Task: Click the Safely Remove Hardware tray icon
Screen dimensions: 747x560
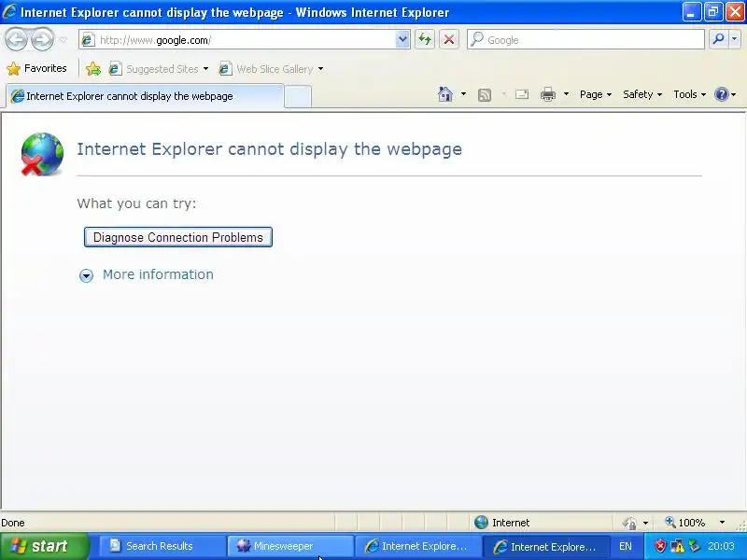Action: point(694,546)
